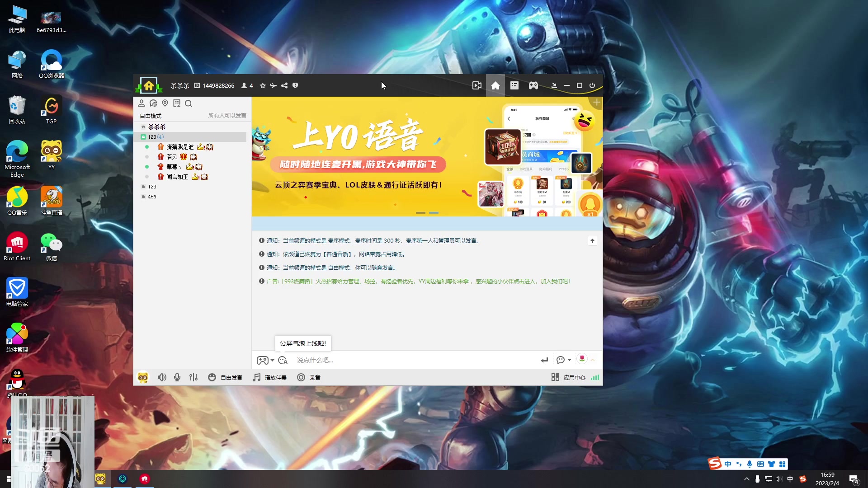
Task: Select the root channel 杀杀杀
Action: point(157,127)
